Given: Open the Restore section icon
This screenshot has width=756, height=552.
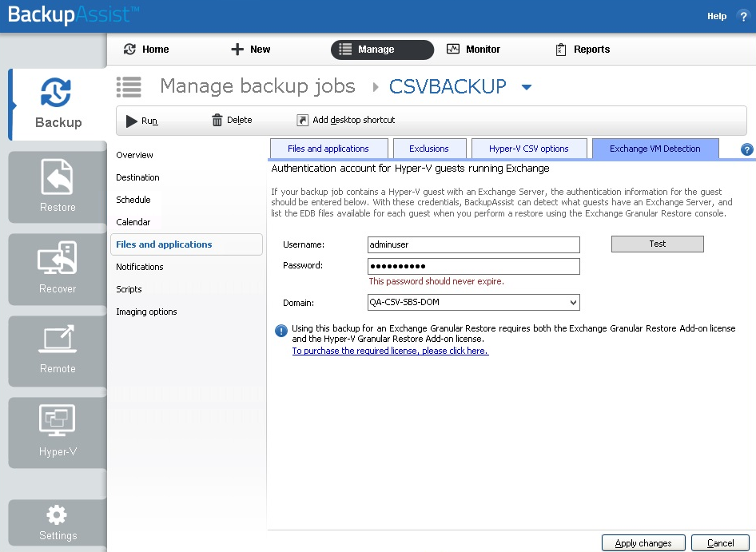Looking at the screenshot, I should click(58, 185).
